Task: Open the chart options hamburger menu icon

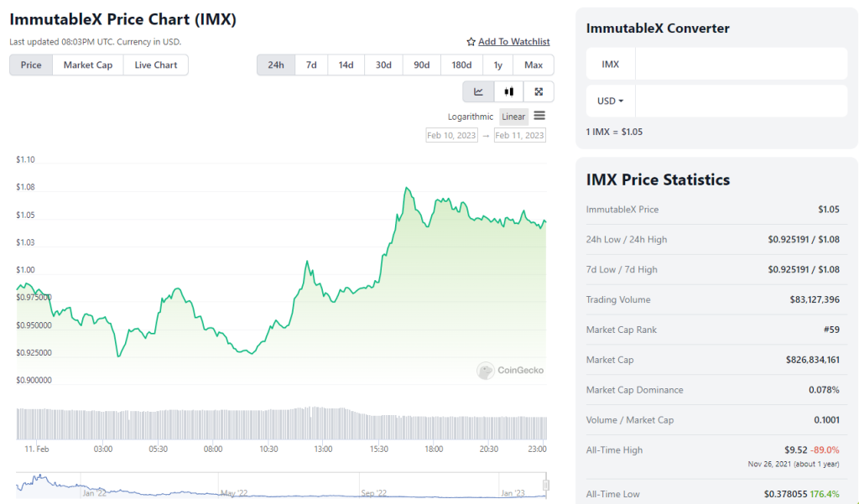Action: [539, 117]
